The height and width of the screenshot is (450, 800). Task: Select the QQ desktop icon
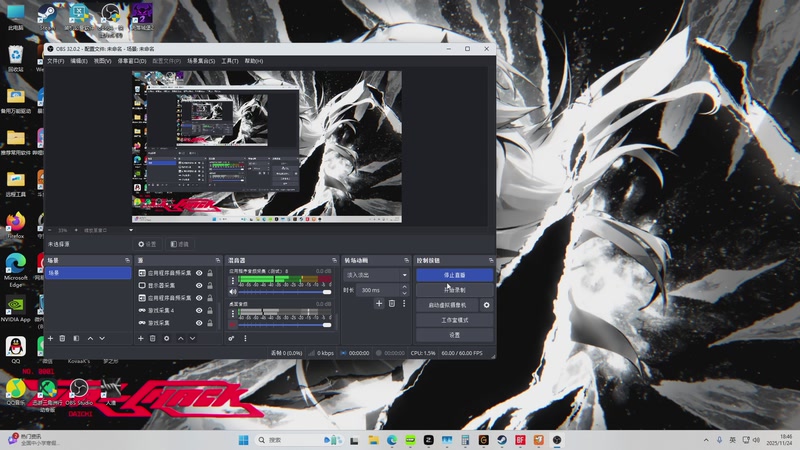16,350
